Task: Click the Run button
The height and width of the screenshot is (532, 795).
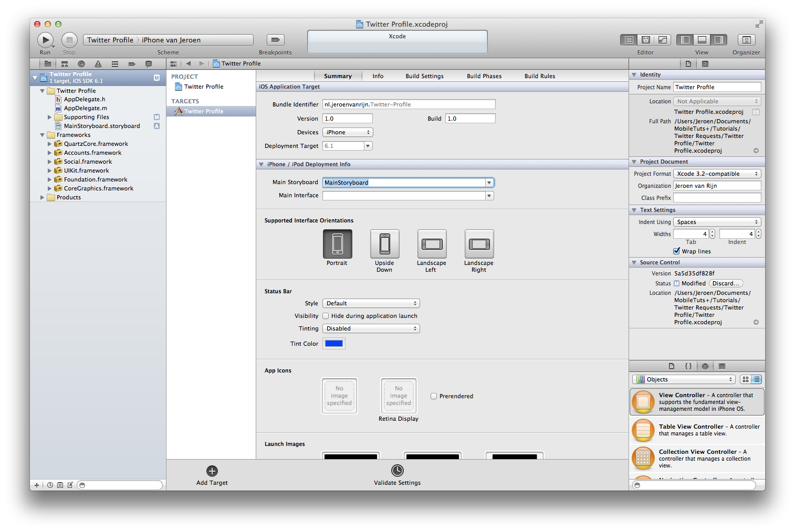Action: click(x=45, y=40)
